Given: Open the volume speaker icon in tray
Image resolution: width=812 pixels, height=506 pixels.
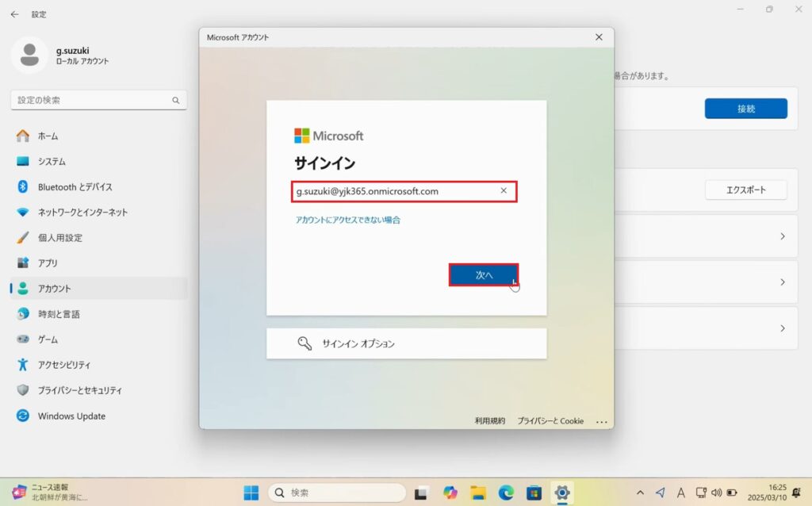Looking at the screenshot, I should point(717,493).
